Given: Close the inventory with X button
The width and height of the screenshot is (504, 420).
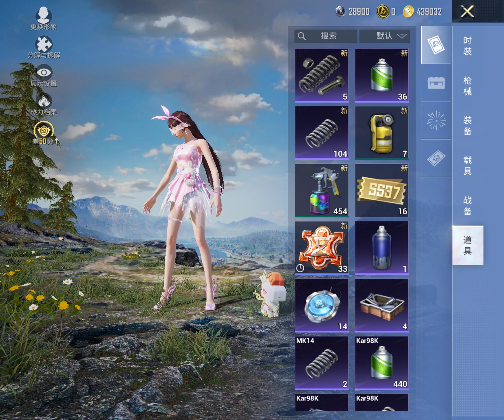Looking at the screenshot, I should click(x=467, y=11).
